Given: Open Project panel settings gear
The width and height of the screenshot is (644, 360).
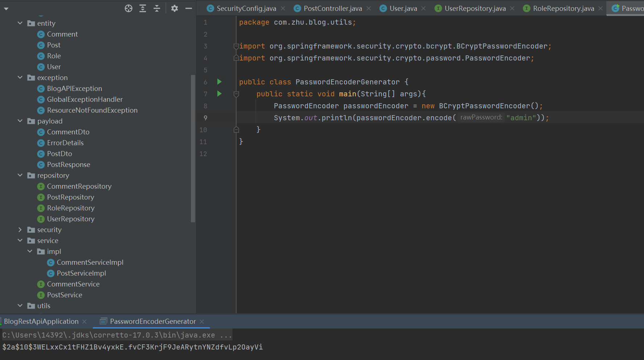Looking at the screenshot, I should pos(174,8).
